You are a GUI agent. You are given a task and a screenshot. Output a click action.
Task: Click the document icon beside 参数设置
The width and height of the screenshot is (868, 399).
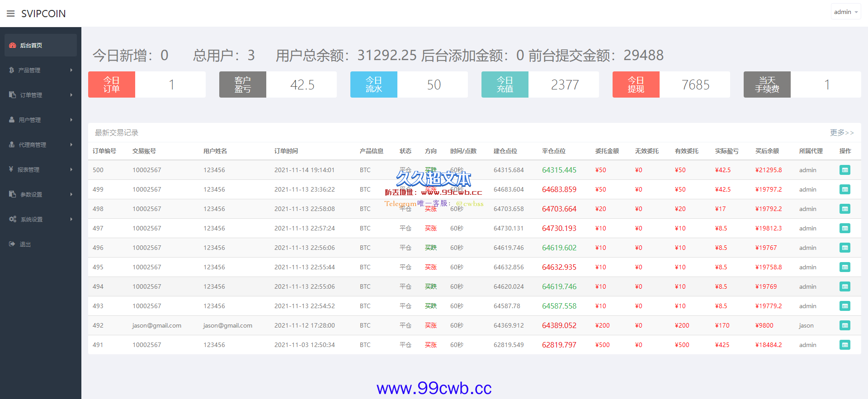click(13, 194)
